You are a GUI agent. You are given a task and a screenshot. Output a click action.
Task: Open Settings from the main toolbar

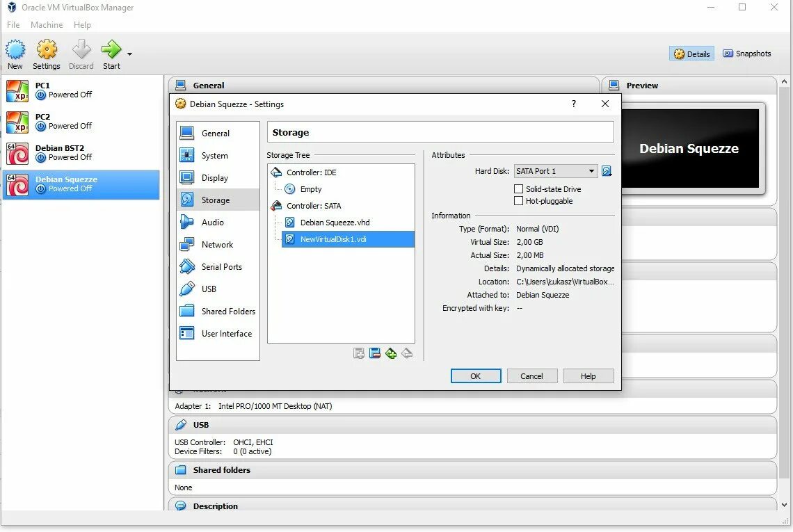(x=47, y=54)
